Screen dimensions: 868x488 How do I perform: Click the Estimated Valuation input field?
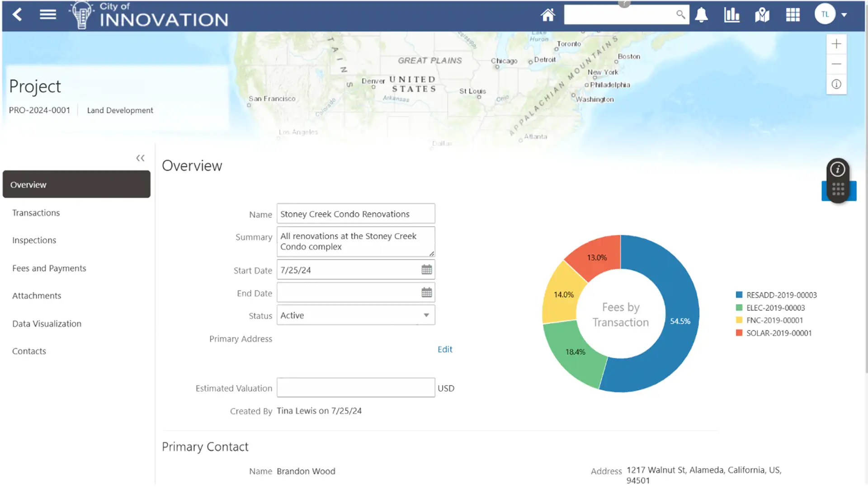click(355, 388)
